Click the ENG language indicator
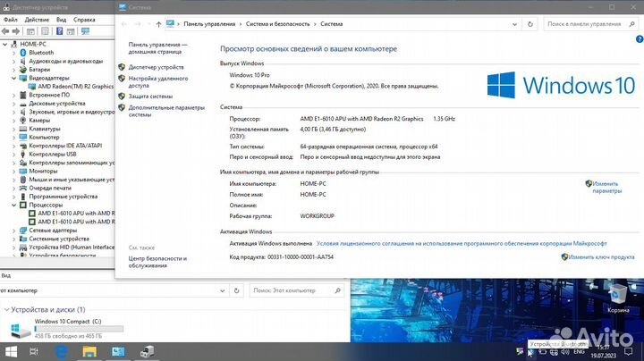The width and height of the screenshot is (644, 361). (x=579, y=352)
